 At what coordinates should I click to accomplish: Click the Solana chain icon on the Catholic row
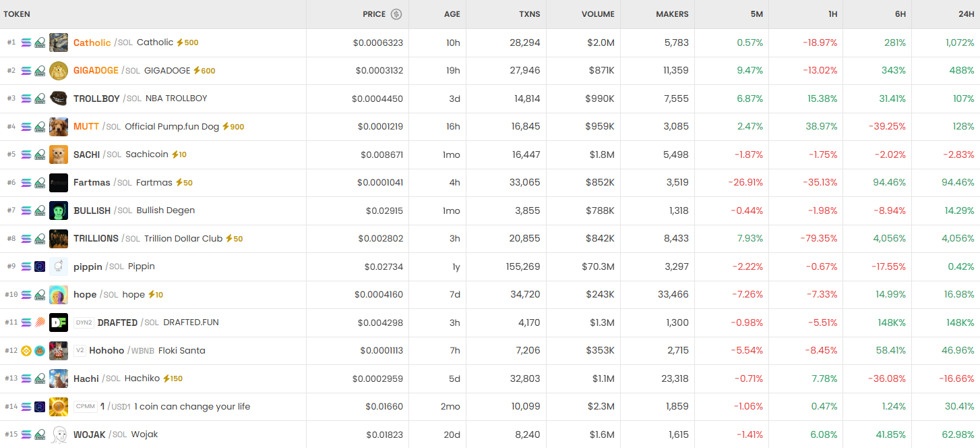tap(25, 43)
